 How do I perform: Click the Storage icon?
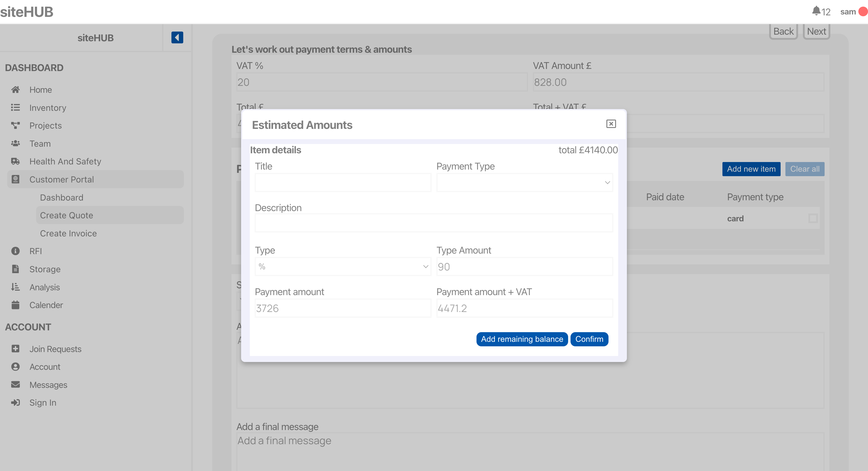pyautogui.click(x=16, y=269)
